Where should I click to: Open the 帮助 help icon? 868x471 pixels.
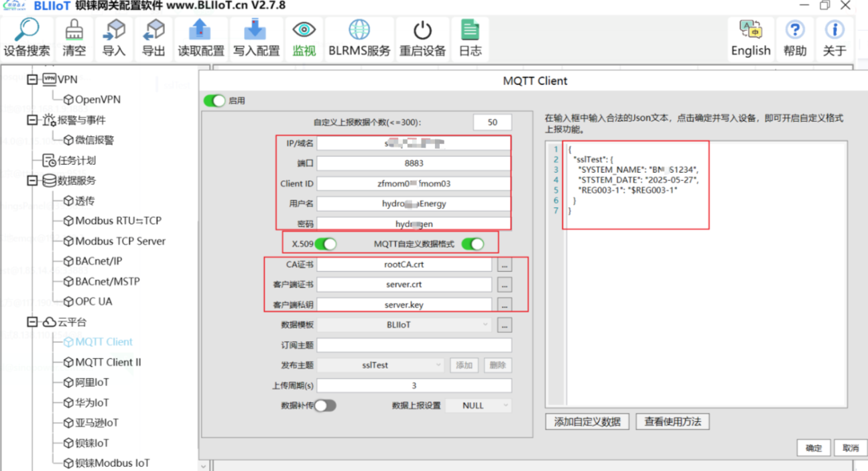tap(795, 38)
